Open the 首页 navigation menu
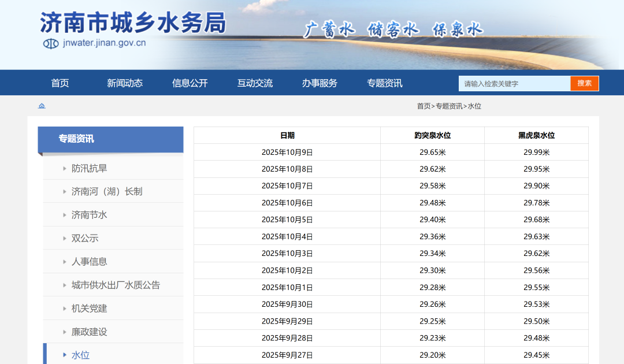This screenshot has height=364, width=624. pos(60,83)
